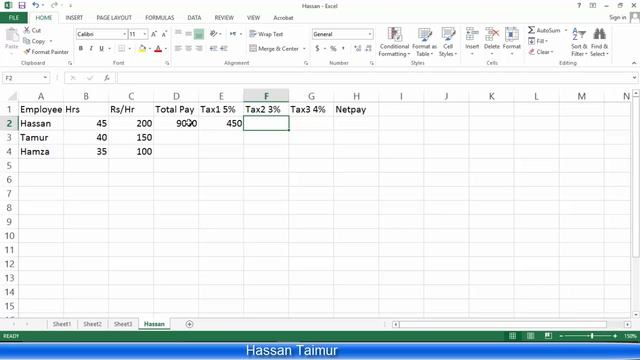
Task: Increase font size with the large A
Action: (154, 34)
